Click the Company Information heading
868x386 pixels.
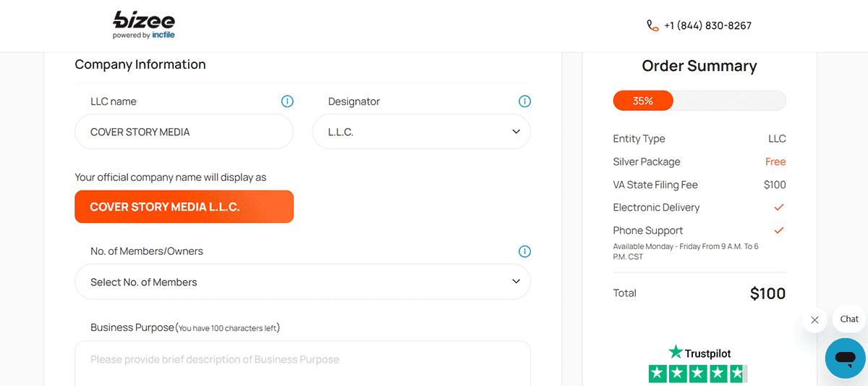pyautogui.click(x=140, y=64)
